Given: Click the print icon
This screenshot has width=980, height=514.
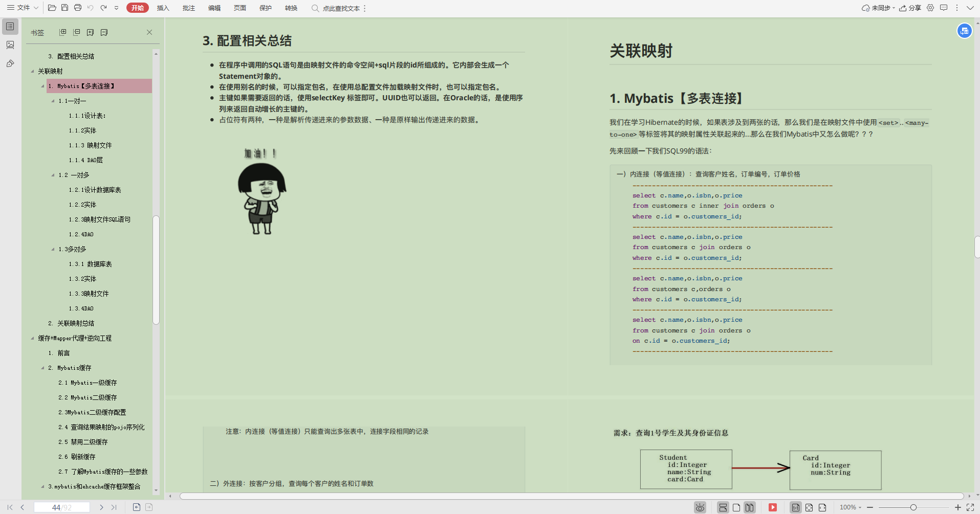Looking at the screenshot, I should [x=78, y=8].
